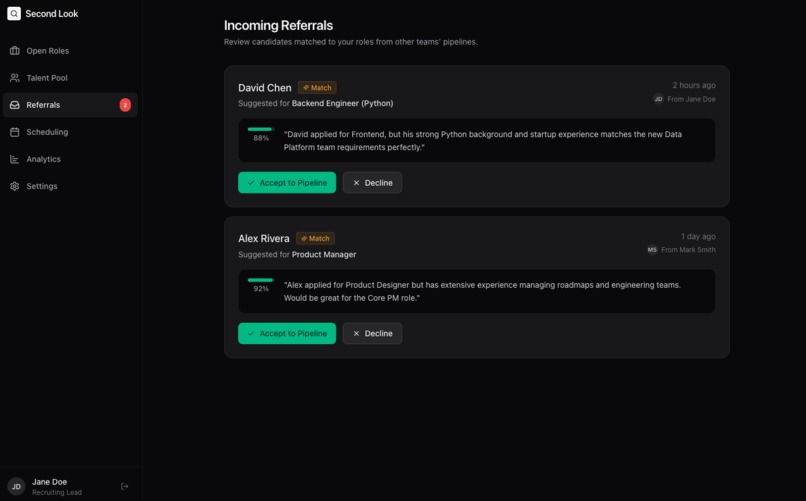Open the Analytics chart icon

(x=14, y=159)
